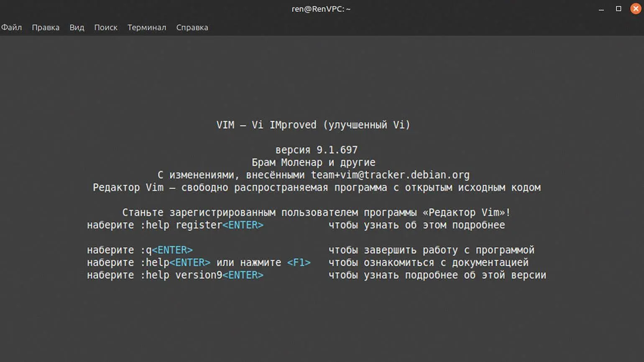644x362 pixels.
Task: Click the 'VIM – Vi IMproved' heading line
Action: pos(313,125)
